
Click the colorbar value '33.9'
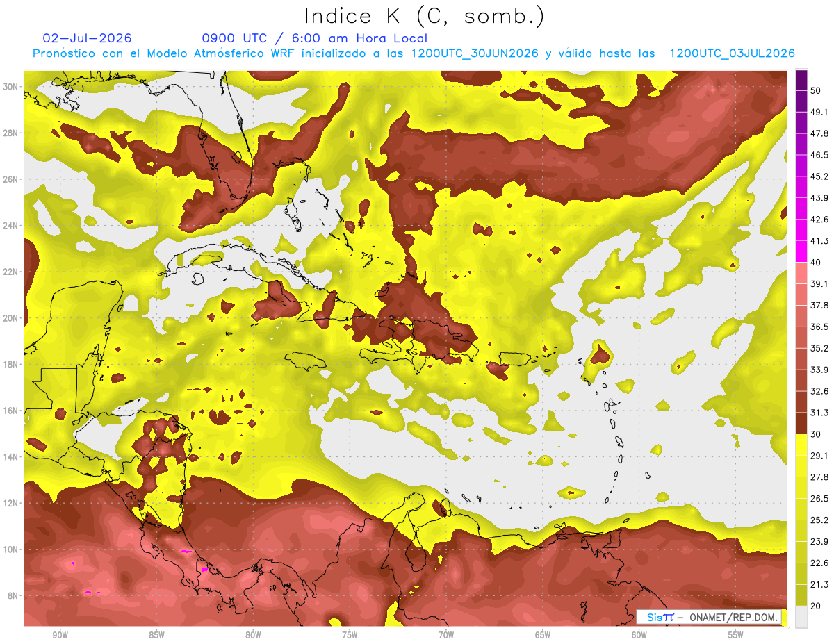tap(819, 370)
